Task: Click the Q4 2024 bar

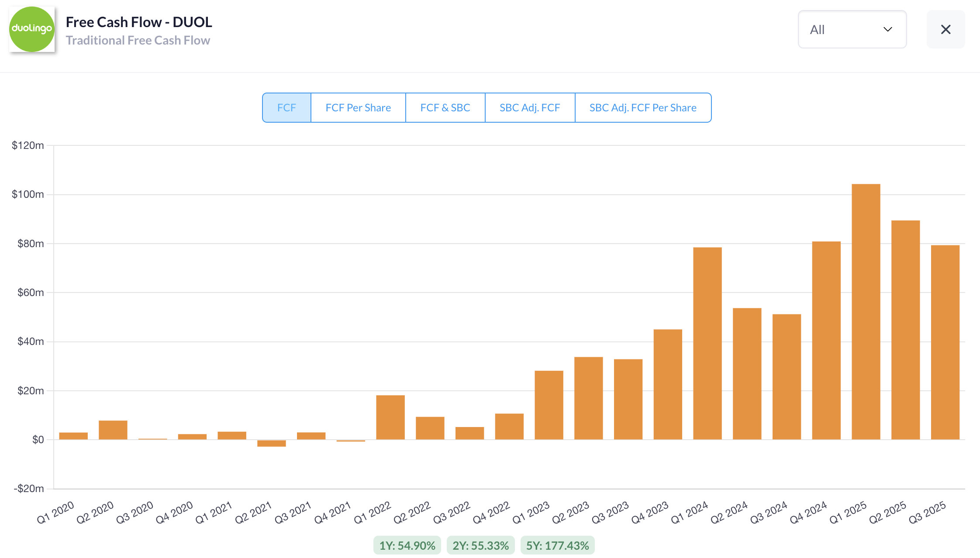Action: pos(826,340)
